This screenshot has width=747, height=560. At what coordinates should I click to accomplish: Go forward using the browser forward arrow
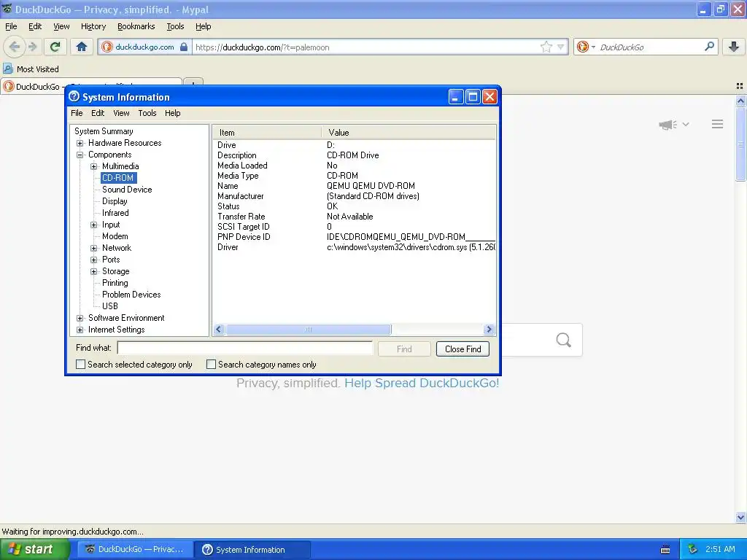(32, 47)
